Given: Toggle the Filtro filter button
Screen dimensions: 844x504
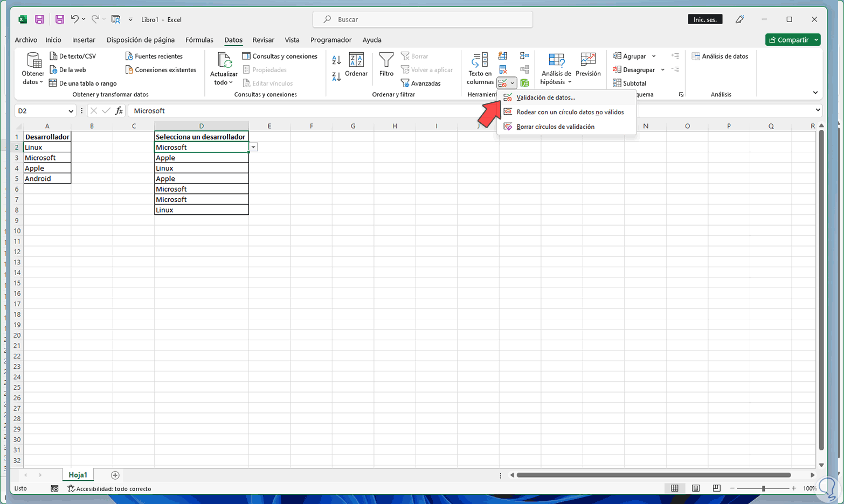Looking at the screenshot, I should (386, 65).
